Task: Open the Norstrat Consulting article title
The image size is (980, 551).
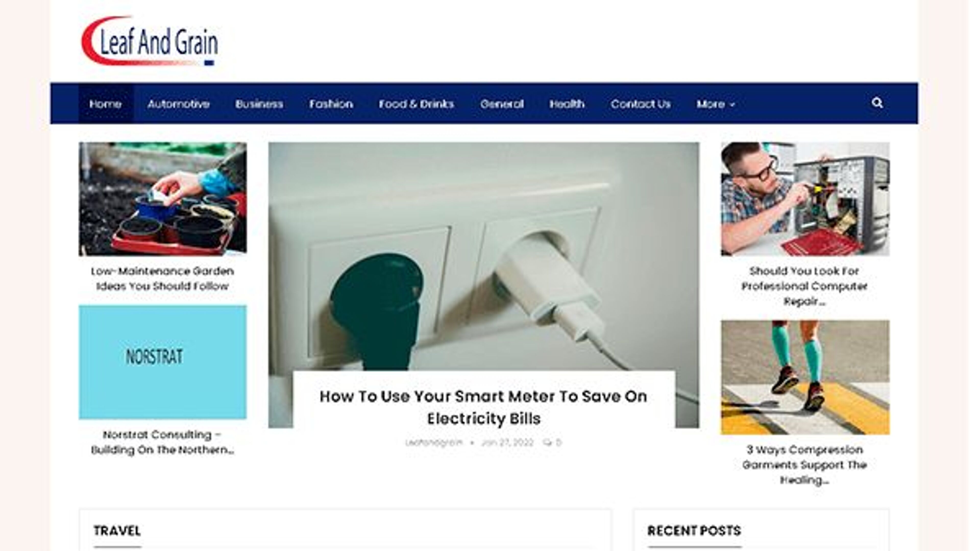Action: tap(163, 442)
